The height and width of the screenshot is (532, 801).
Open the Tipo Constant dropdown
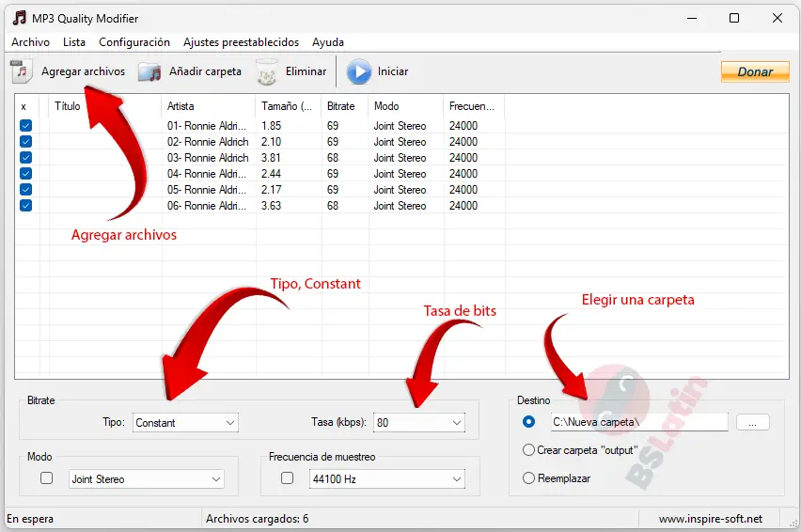point(185,423)
